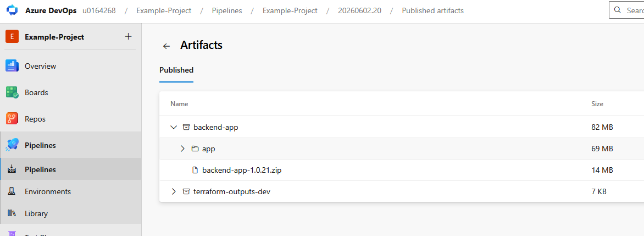The image size is (644, 236).
Task: Click the file icon of backend-app-1.0.21.zip
Action: click(195, 170)
